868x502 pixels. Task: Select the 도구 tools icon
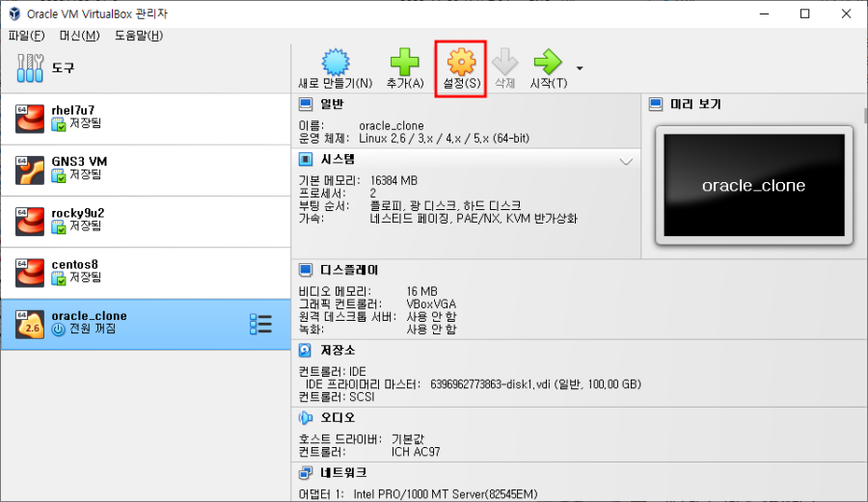[30, 68]
